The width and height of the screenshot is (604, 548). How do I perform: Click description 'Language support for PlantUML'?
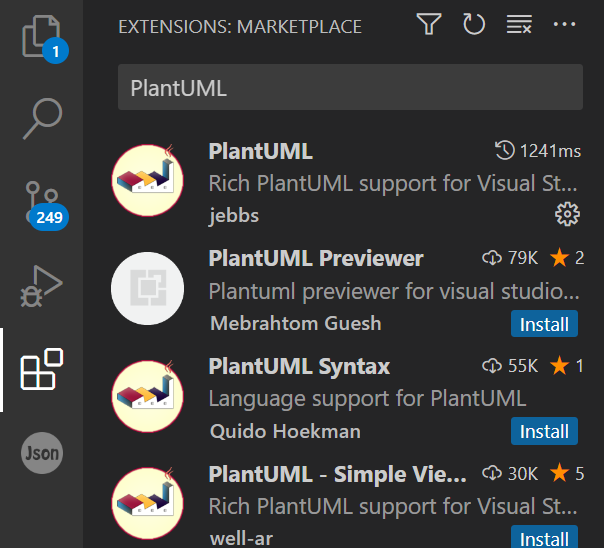367,398
